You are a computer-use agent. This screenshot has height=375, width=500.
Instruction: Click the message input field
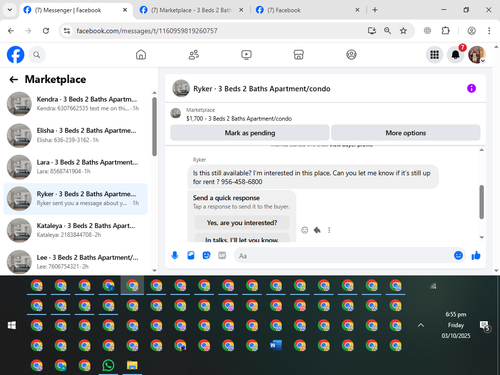(x=343, y=256)
